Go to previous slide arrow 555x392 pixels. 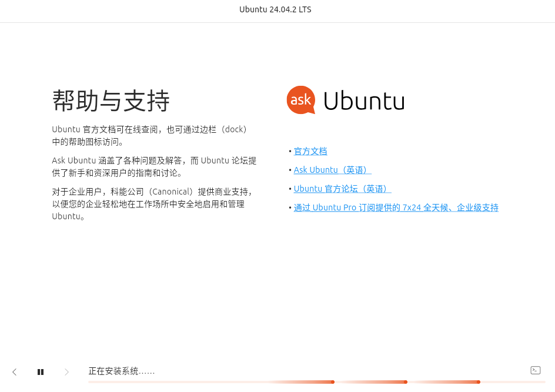pyautogui.click(x=15, y=372)
